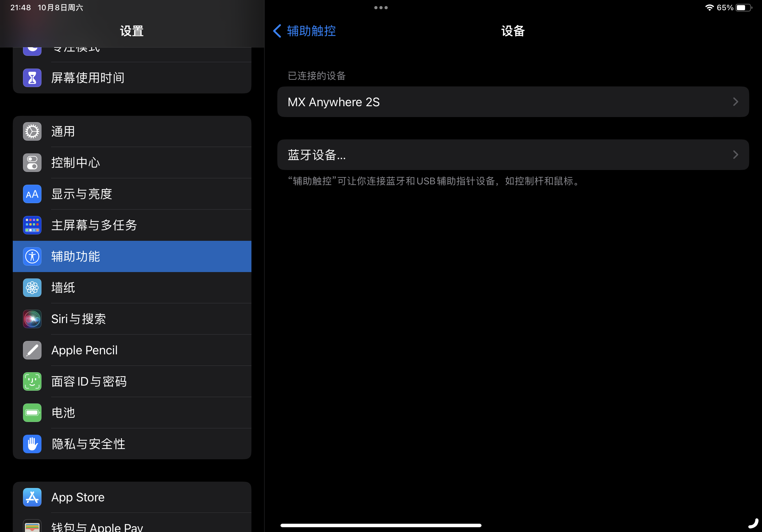Screen dimensions: 762x532
Task: Tap the Accessibility figure icon
Action: point(32,256)
